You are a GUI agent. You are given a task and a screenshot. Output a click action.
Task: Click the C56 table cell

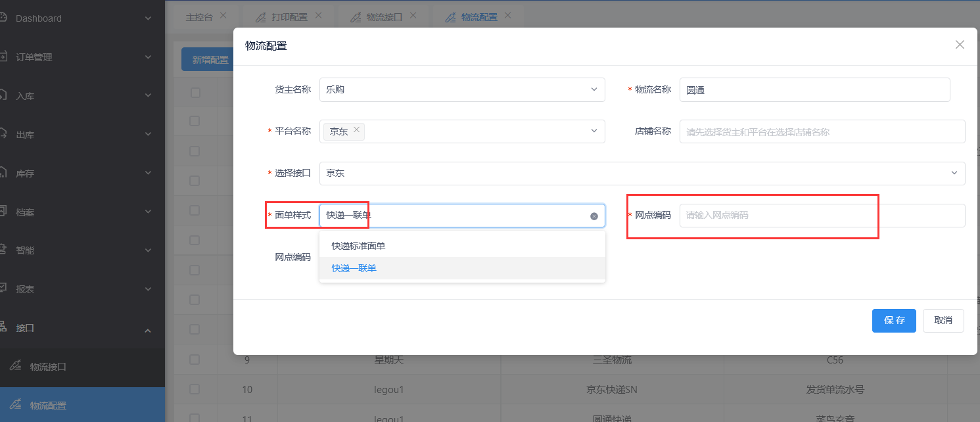click(x=835, y=360)
